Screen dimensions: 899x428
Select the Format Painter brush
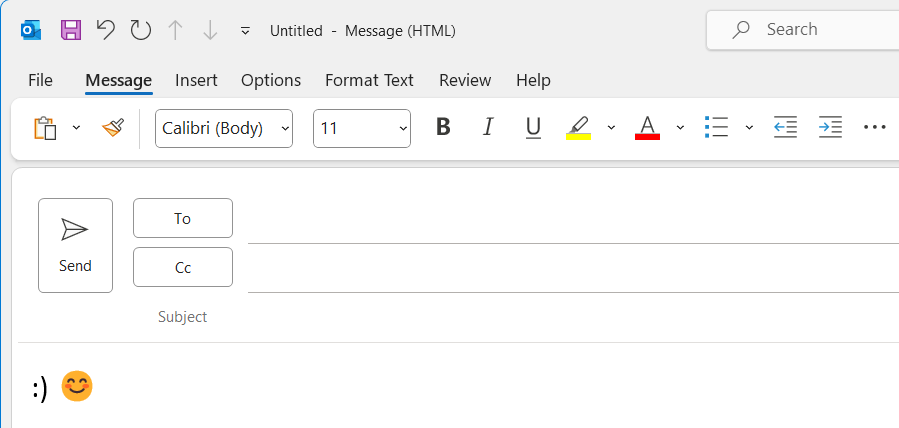113,128
